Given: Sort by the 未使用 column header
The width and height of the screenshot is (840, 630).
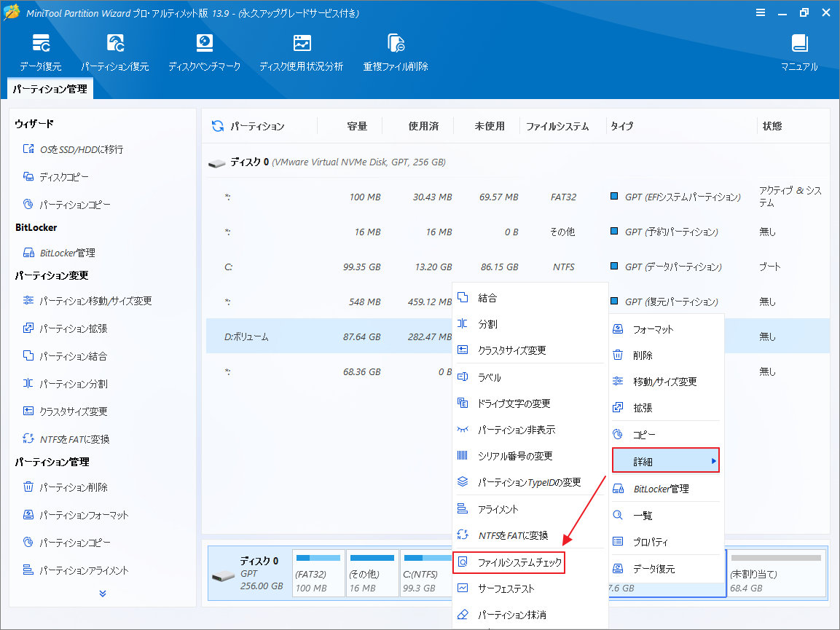Looking at the screenshot, I should click(x=490, y=127).
